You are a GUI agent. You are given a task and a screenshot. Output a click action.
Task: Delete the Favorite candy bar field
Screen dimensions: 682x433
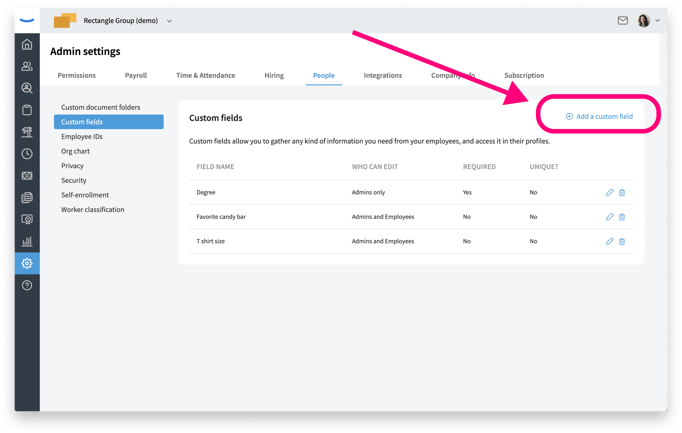click(x=622, y=217)
